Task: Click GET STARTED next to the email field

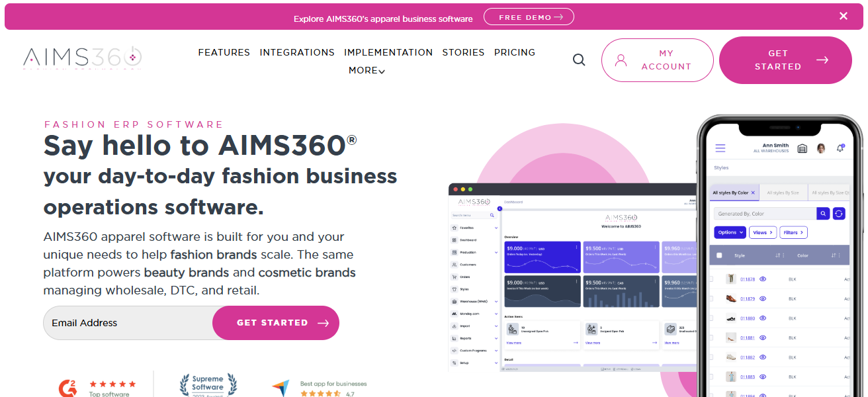Action: 276,323
